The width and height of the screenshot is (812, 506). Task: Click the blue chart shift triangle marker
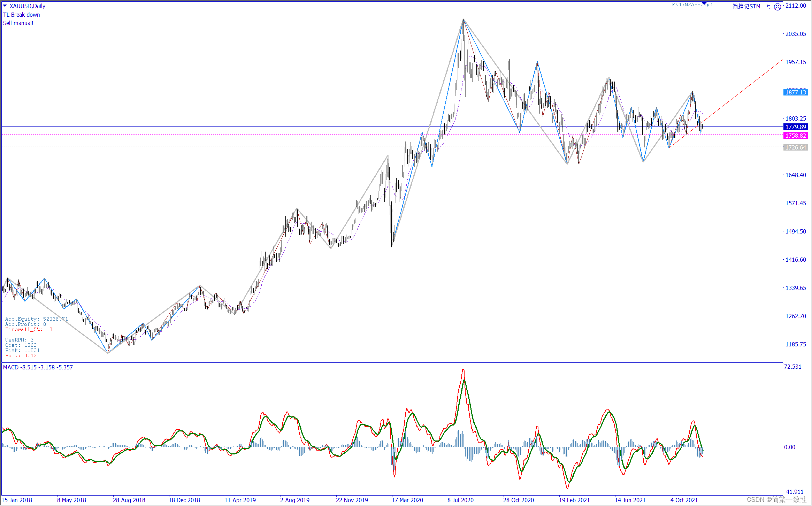(x=704, y=3)
